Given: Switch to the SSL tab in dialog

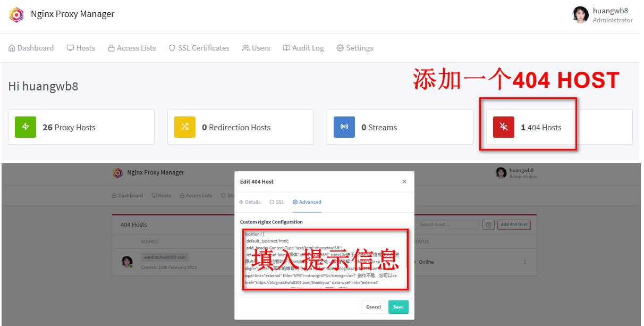Looking at the screenshot, I should pyautogui.click(x=277, y=202).
